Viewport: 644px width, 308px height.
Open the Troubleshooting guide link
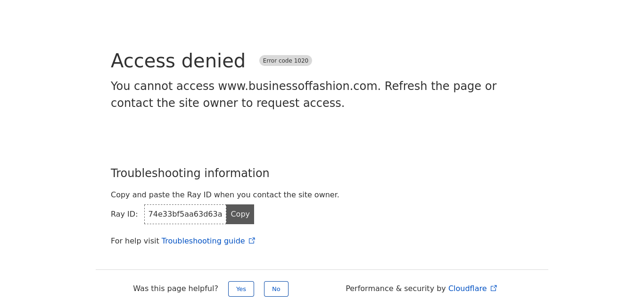click(203, 241)
